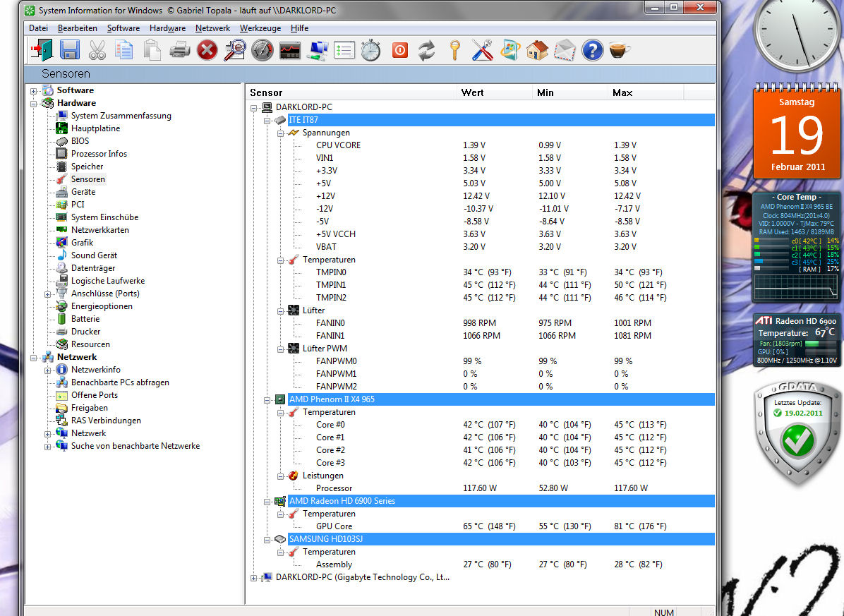Click the blue question mark help icon
The width and height of the screenshot is (844, 616).
coord(592,50)
